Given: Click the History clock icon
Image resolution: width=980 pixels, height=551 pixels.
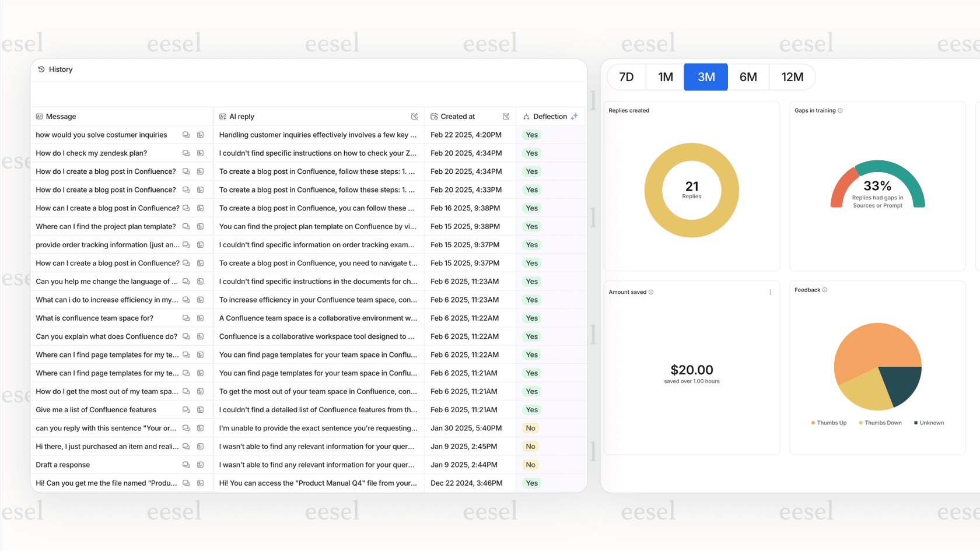Looking at the screenshot, I should tap(41, 69).
